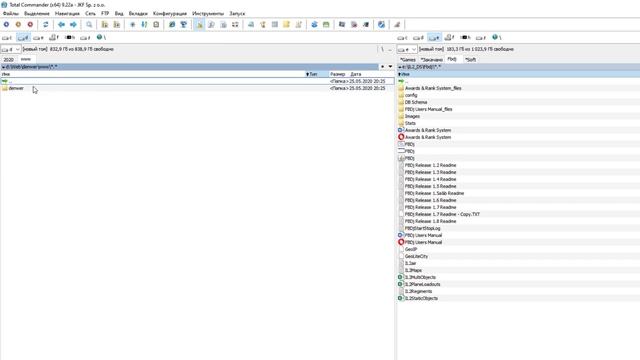Select active drive d in left drive bar

[23, 38]
